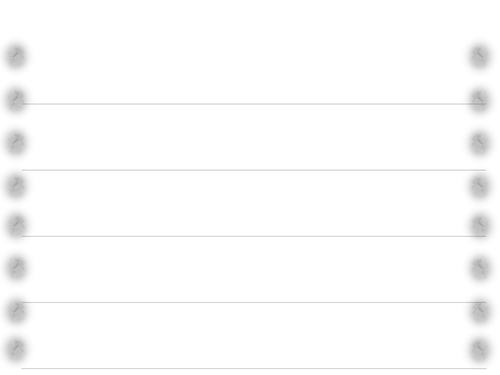Click fifth gray circle icon on left edge
Screen dimensions: 500x375
(x=16, y=226)
